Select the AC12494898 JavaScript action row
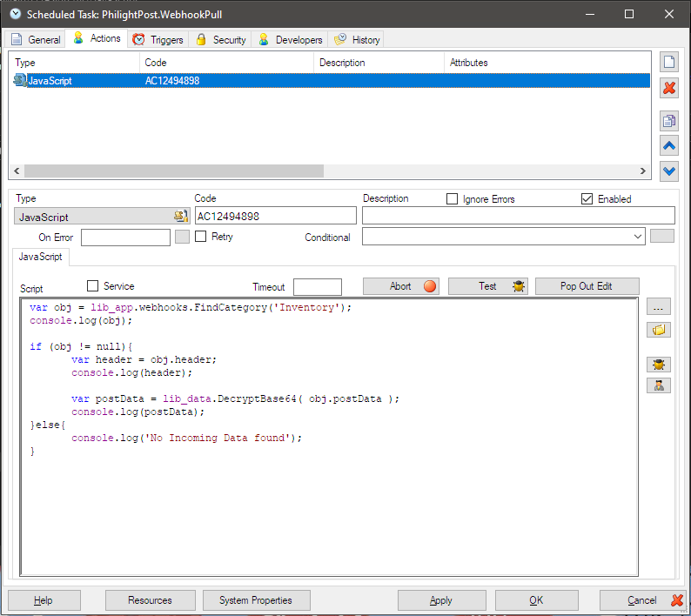Screen dimensions: 691x616 pyautogui.click(x=330, y=81)
